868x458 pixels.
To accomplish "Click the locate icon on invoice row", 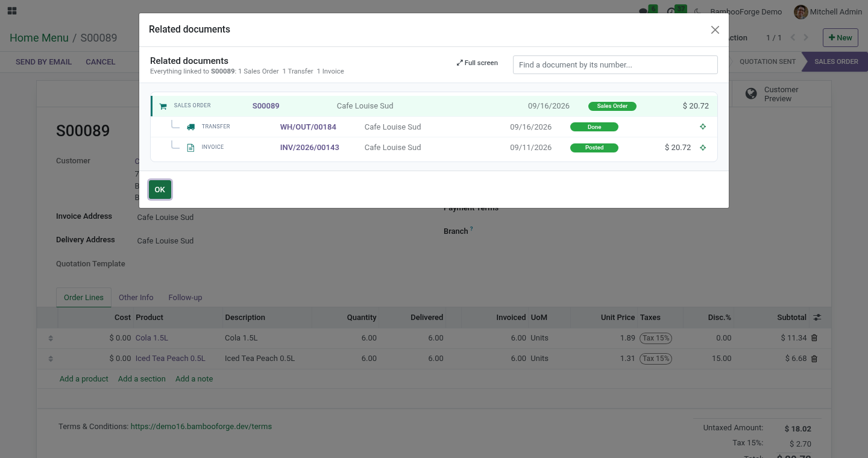I will pyautogui.click(x=703, y=148).
